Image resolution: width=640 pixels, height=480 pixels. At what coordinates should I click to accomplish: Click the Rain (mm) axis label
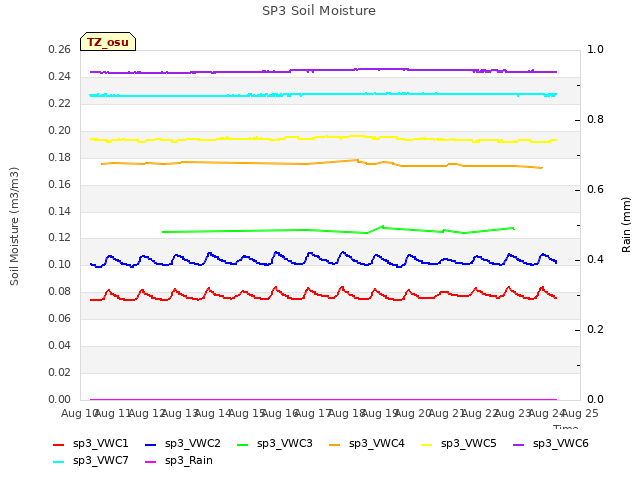[x=626, y=225]
